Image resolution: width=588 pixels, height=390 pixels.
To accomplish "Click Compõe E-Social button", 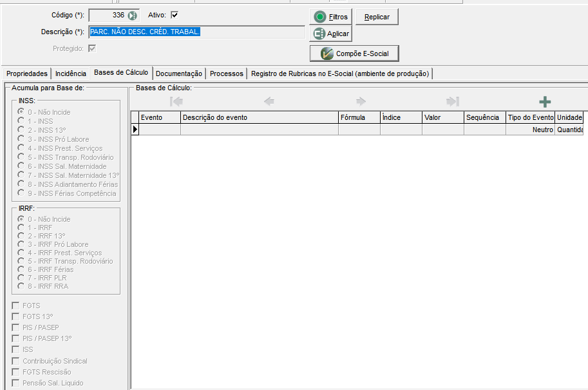I will tap(354, 54).
